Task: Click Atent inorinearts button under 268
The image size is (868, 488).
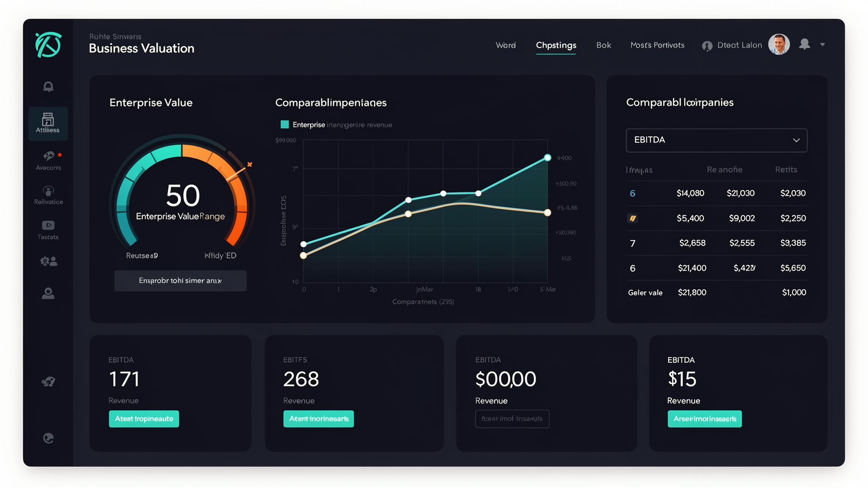Action: [319, 419]
